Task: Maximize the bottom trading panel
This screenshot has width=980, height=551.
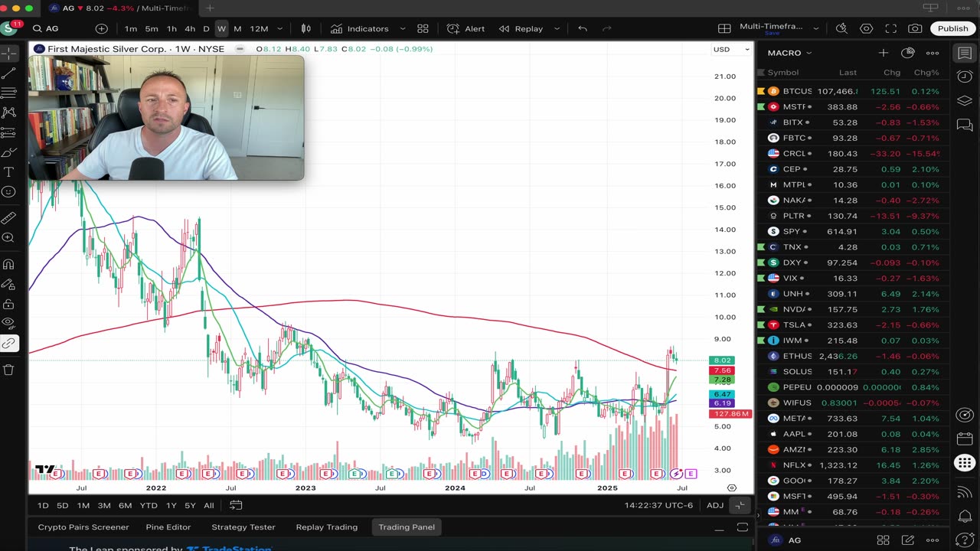Action: 742,527
